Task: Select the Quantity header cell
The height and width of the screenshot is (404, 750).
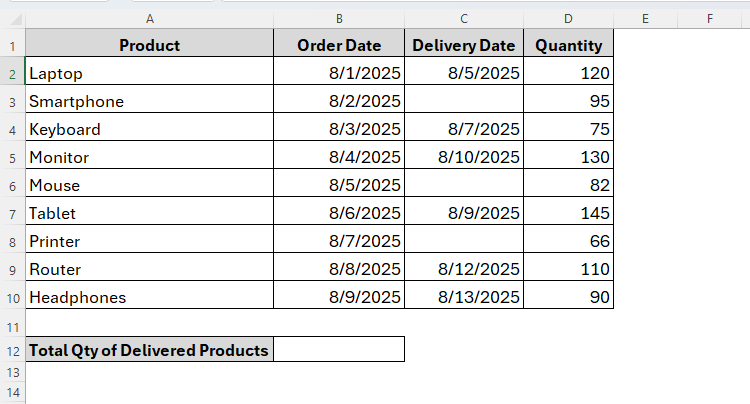Action: tap(568, 45)
